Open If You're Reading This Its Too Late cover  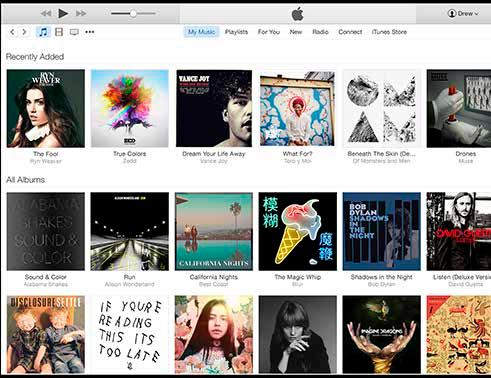point(130,335)
